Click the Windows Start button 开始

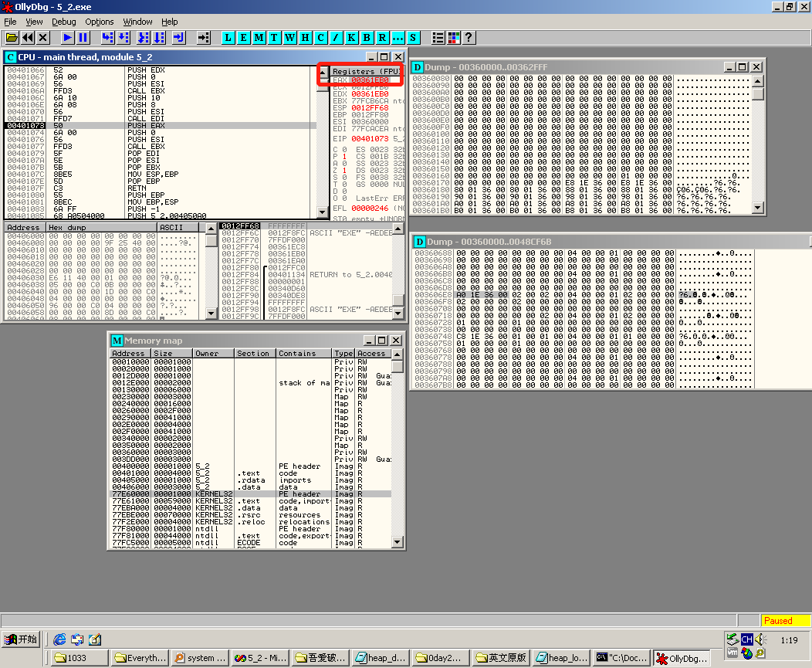pos(21,639)
